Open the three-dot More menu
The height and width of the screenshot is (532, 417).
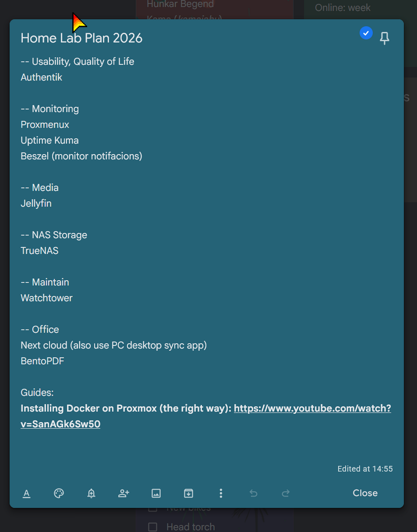click(x=221, y=493)
